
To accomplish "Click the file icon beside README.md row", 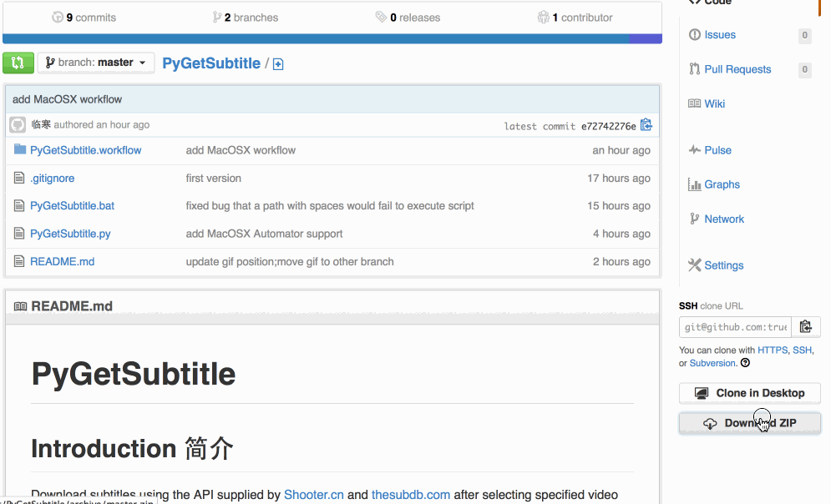I will coord(19,261).
